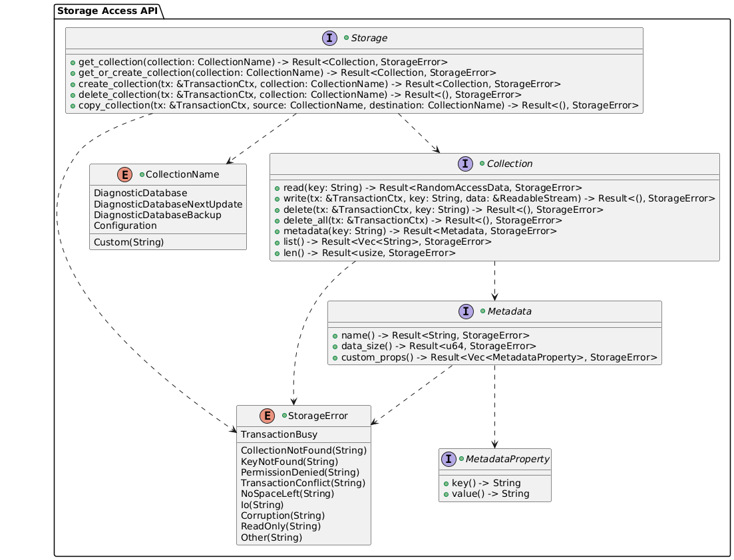Viewport: 734px width, 560px height.
Task: Click the list() method line
Action: (387, 242)
